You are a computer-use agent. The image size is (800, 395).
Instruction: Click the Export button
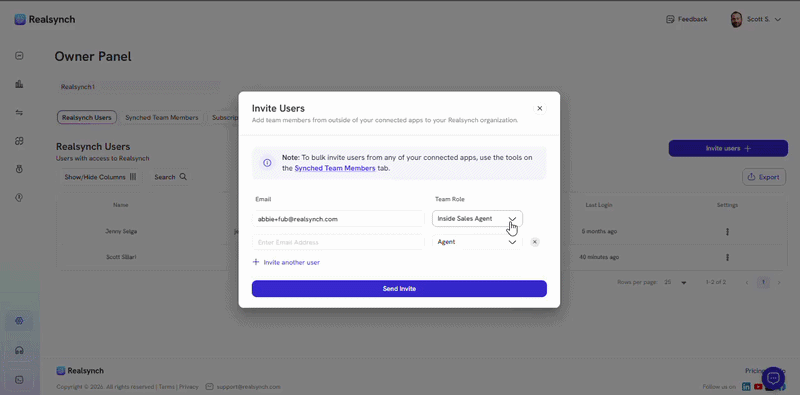(x=764, y=177)
